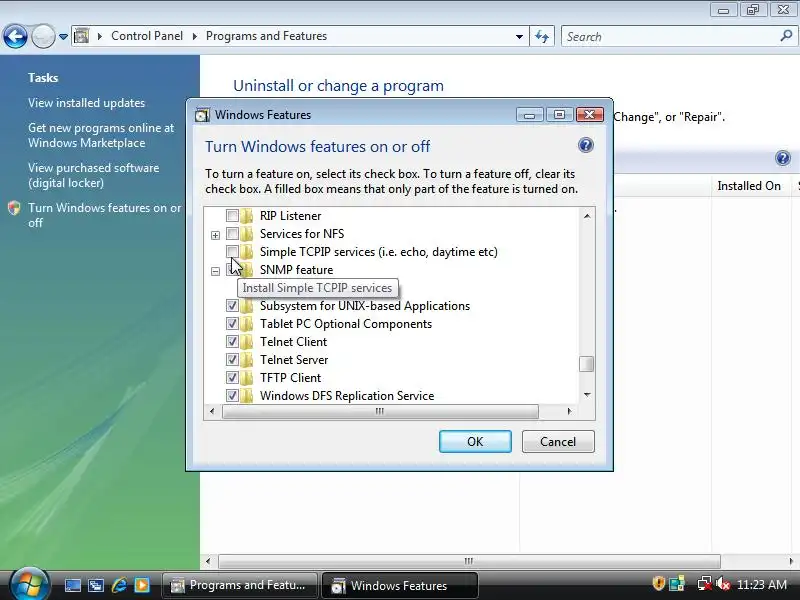
Task: Select Control Panel in the address bar
Action: point(147,36)
